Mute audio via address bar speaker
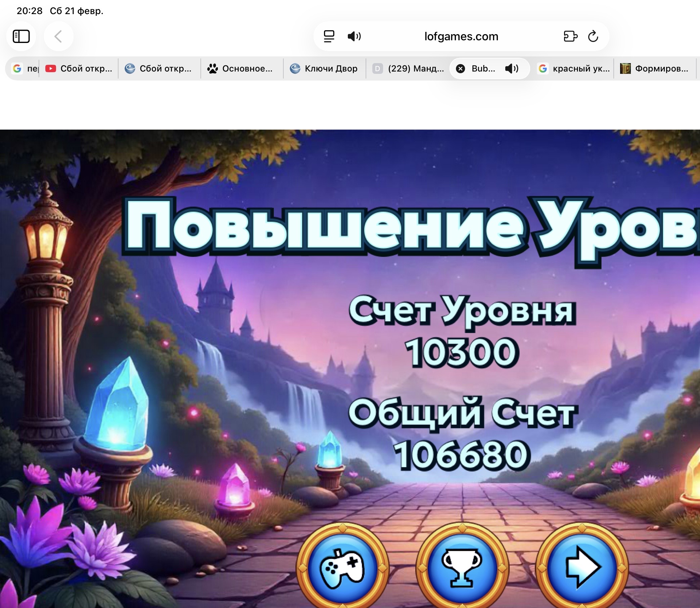 354,36
